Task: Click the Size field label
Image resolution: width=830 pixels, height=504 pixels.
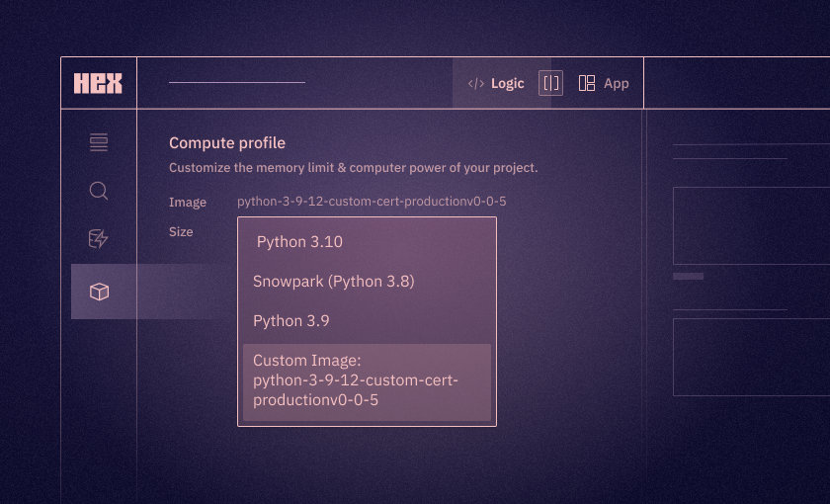Action: 181,232
